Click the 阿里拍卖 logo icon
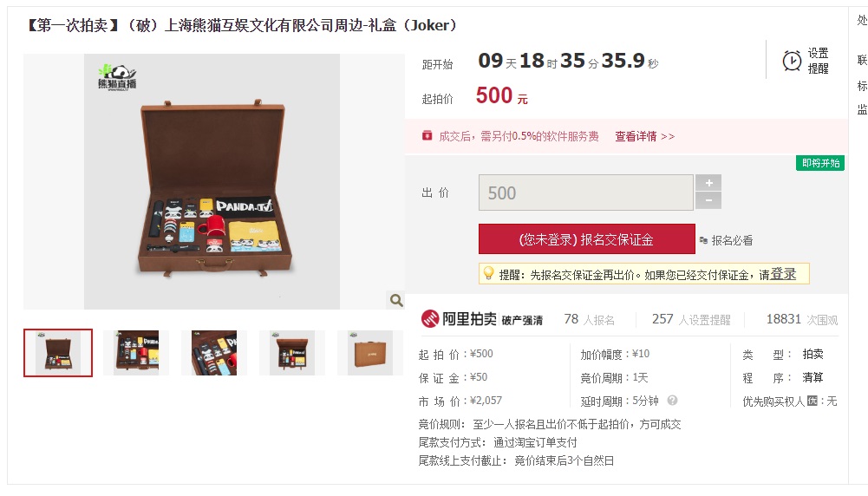Viewport: 868px width, 496px height. click(x=429, y=319)
